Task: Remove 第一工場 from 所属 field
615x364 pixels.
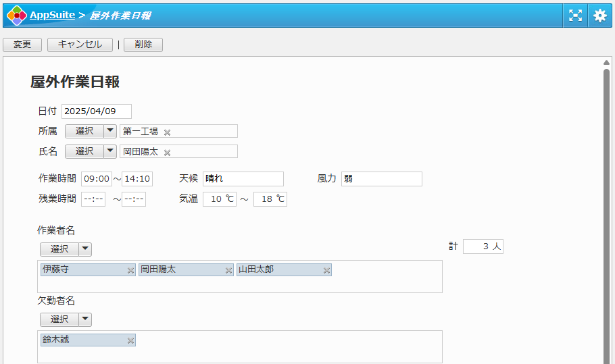Action: coord(168,132)
